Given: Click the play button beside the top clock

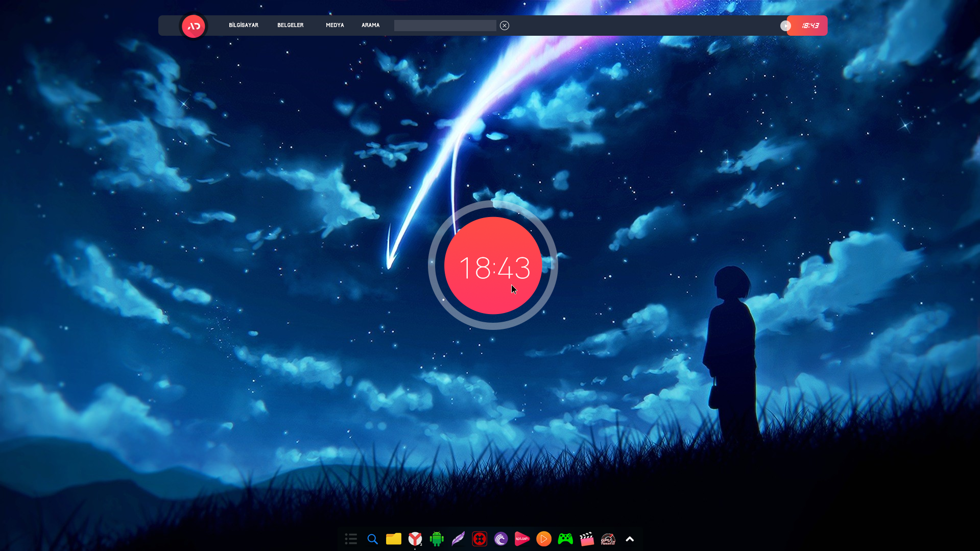Looking at the screenshot, I should pos(785,26).
